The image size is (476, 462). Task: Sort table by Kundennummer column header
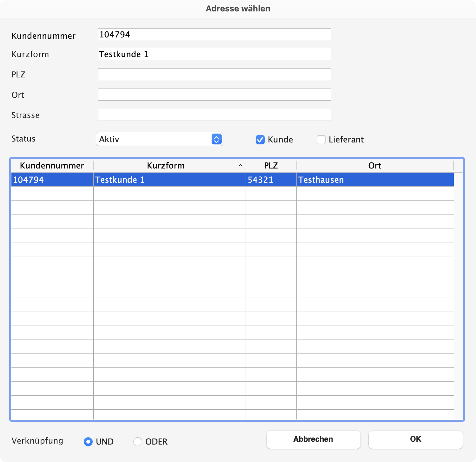click(52, 166)
